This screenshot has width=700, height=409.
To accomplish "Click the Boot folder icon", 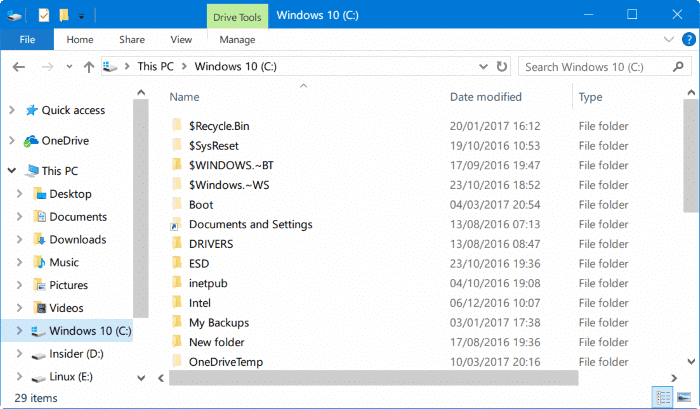I will [x=177, y=204].
